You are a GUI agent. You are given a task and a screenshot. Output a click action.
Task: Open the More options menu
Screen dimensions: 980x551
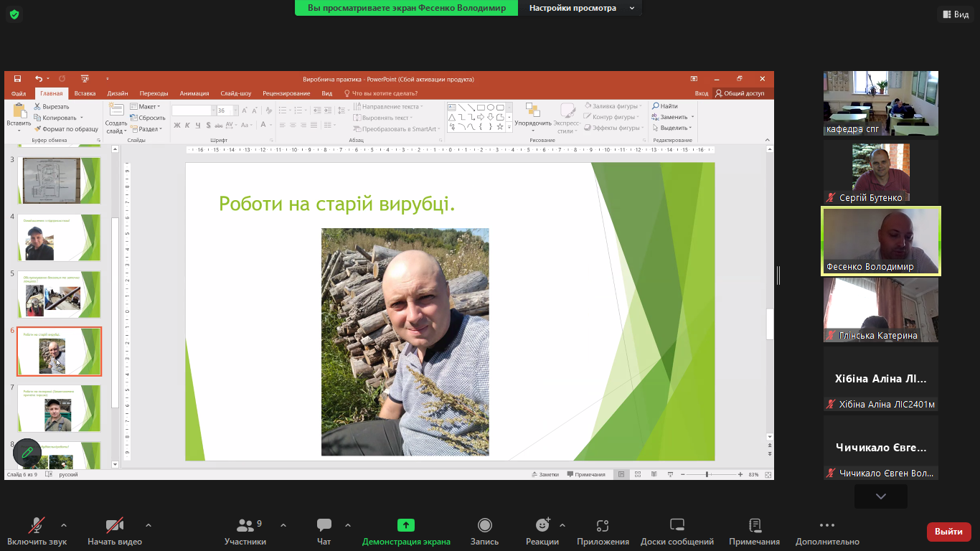coord(826,526)
